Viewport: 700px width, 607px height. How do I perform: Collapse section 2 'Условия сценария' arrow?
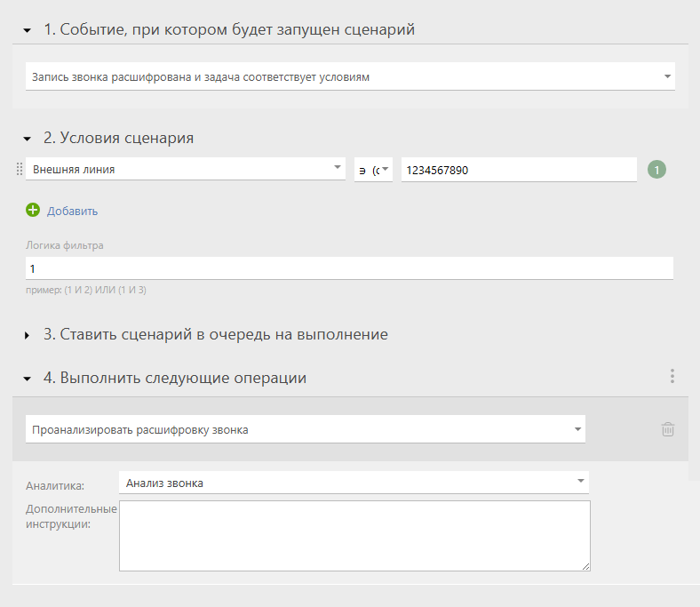click(28, 139)
